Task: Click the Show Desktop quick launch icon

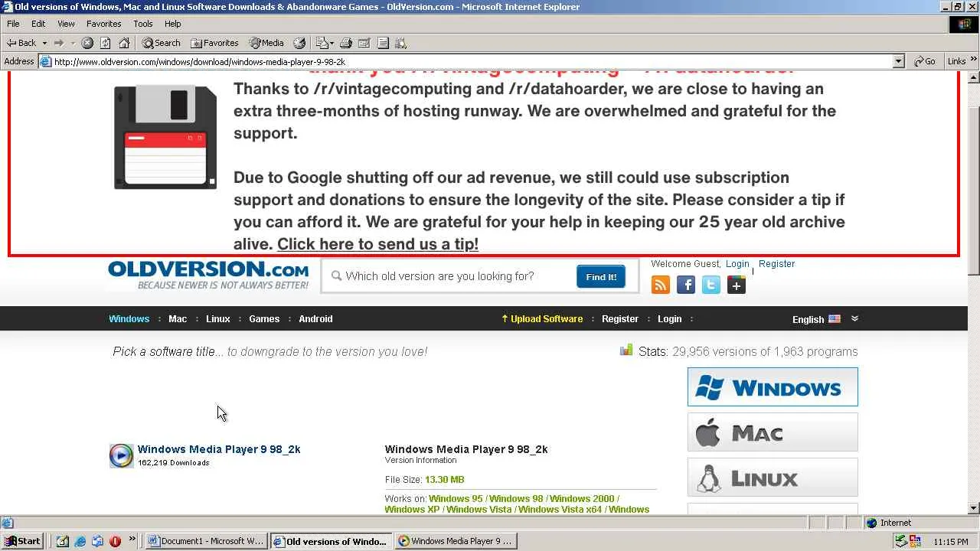Action: point(63,541)
